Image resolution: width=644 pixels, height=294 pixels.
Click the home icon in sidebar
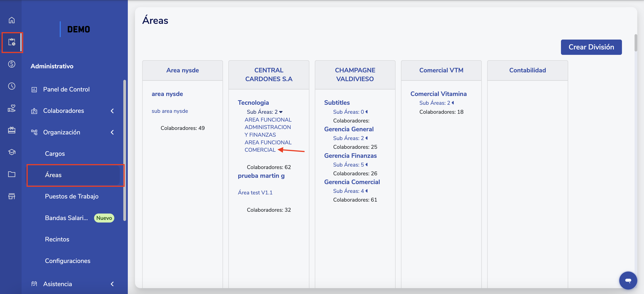(11, 20)
